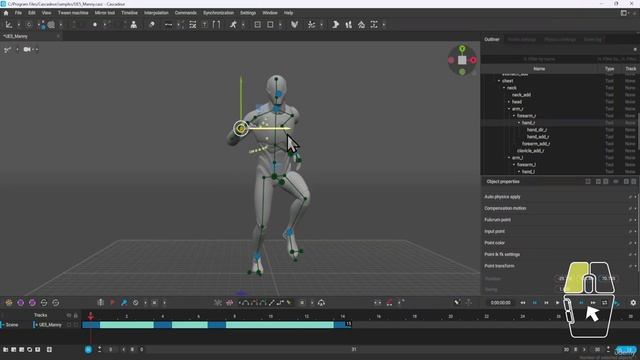Open the Synchronization menu

pyautogui.click(x=218, y=13)
